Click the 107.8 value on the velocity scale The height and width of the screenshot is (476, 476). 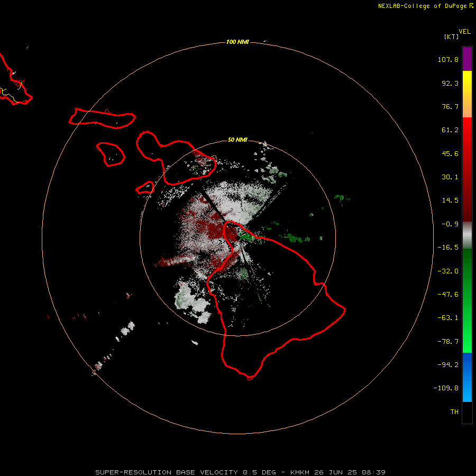tap(448, 59)
